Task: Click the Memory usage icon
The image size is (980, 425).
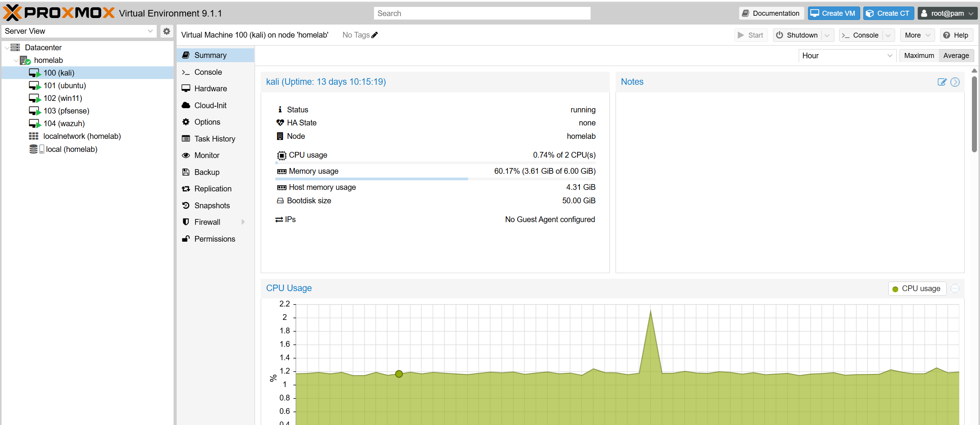Action: coord(282,171)
